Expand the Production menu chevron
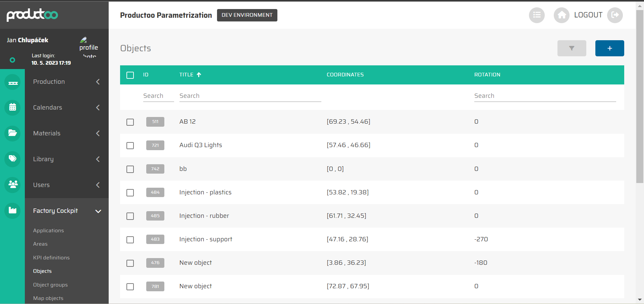Viewport: 644px width, 304px height. coord(98,82)
